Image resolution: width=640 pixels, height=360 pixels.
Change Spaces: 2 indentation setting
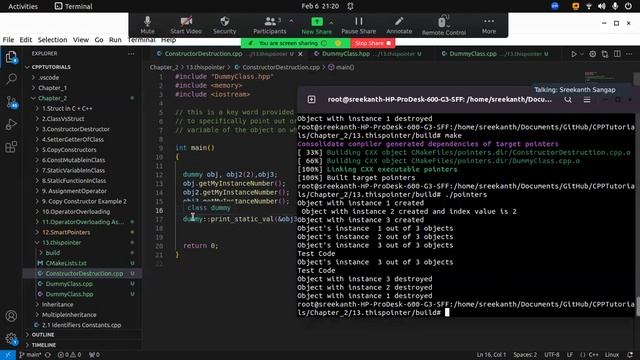point(525,355)
